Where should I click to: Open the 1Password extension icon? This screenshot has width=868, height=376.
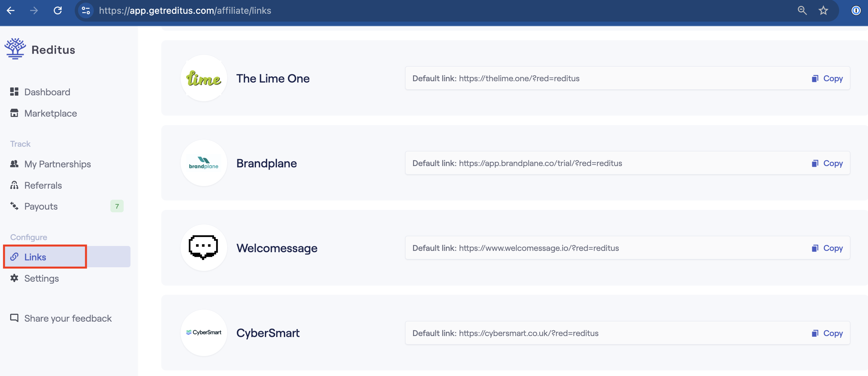point(856,10)
